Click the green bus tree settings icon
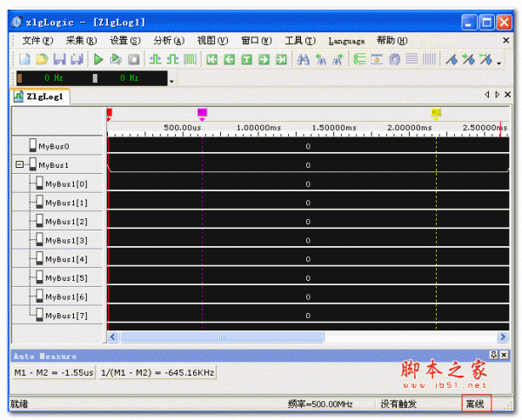Screen dimensions: 522x420 [359, 60]
